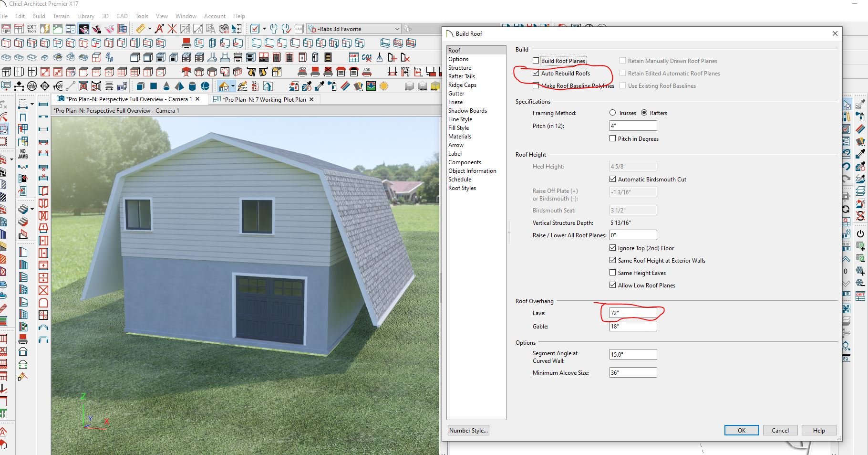
Task: Select the straight stairs tool
Action: coord(23,210)
